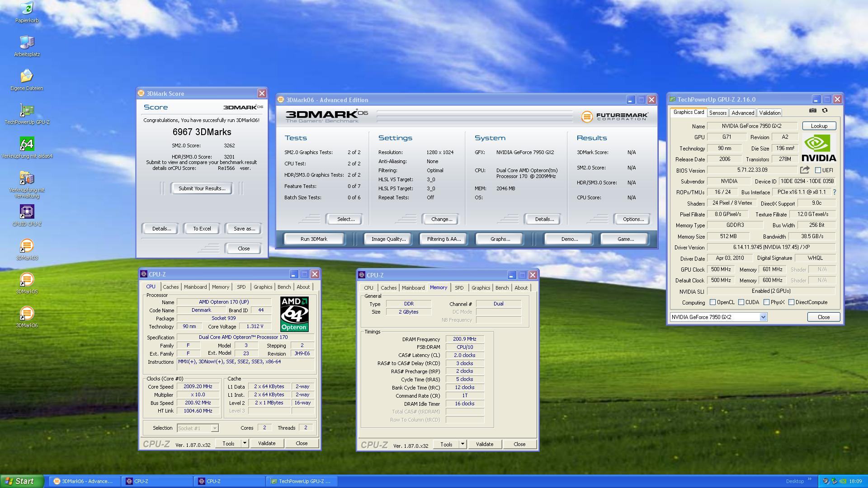Click the taskbar clock
The height and width of the screenshot is (488, 868).
pos(855,481)
